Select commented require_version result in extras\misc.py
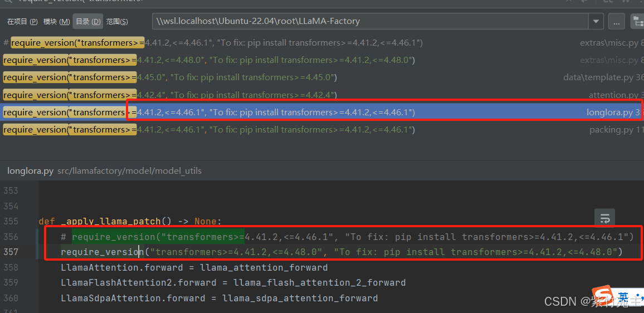 [322, 43]
